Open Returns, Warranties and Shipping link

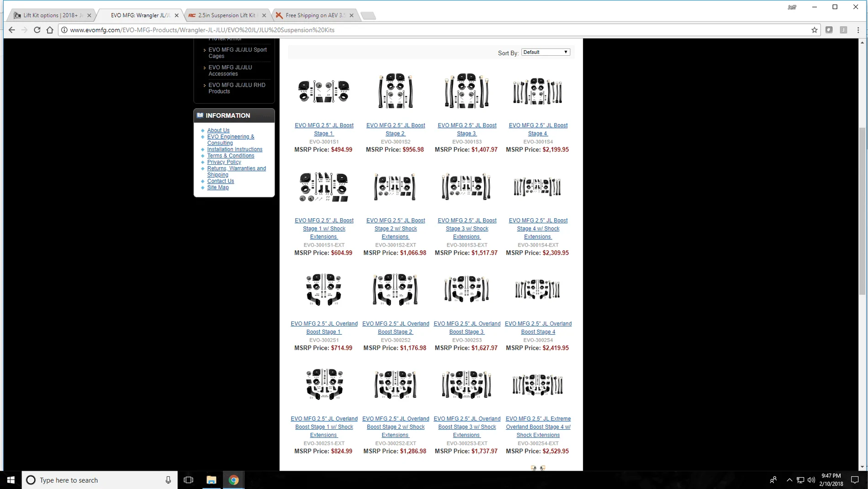click(x=236, y=172)
